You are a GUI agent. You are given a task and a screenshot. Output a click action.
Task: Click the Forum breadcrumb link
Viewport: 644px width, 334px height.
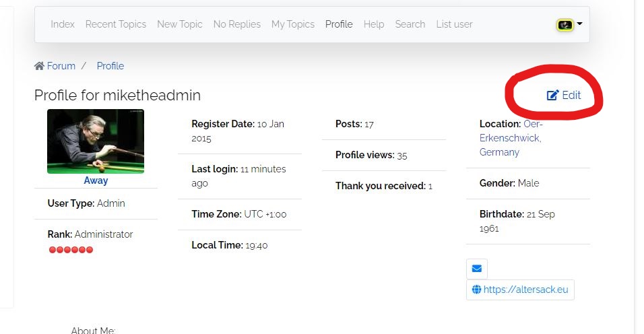pyautogui.click(x=61, y=66)
